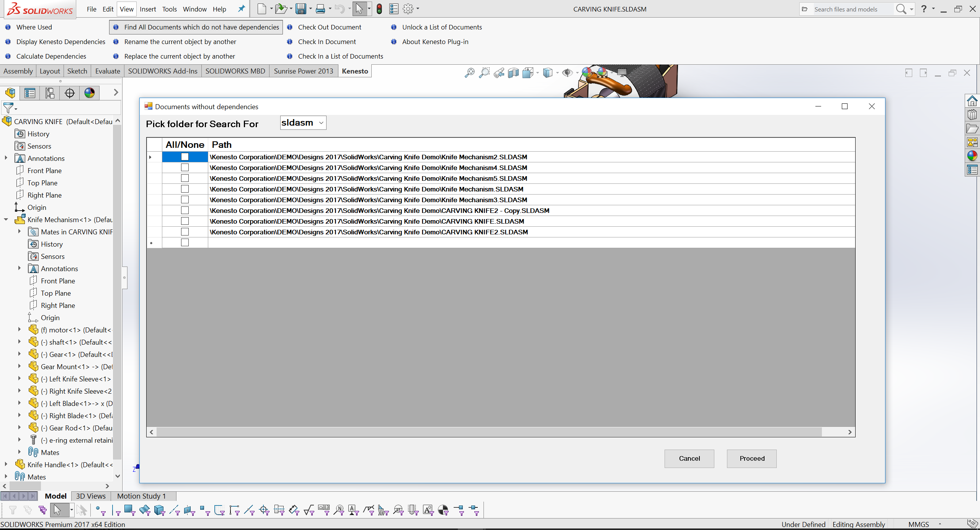Click the Select cursor tool
Viewport: 980px width, 530px height.
click(359, 9)
